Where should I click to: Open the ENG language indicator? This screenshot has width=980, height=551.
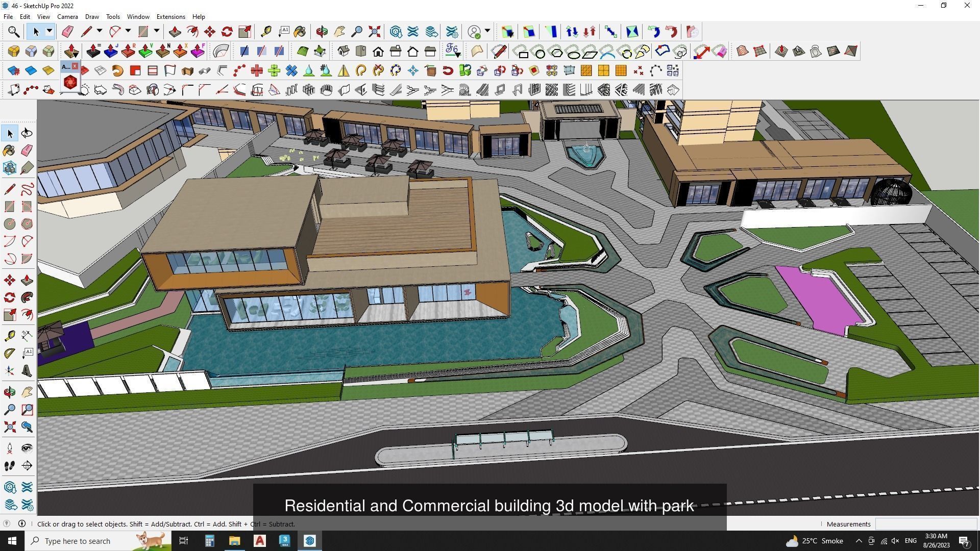pyautogui.click(x=911, y=541)
